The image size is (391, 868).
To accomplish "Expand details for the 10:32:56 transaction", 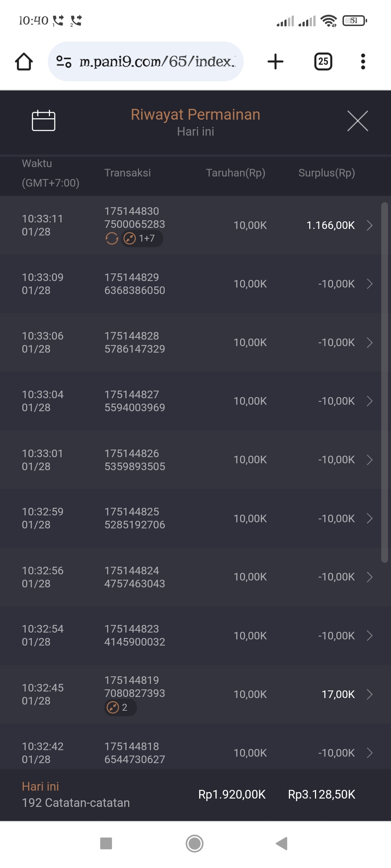I will [x=370, y=577].
